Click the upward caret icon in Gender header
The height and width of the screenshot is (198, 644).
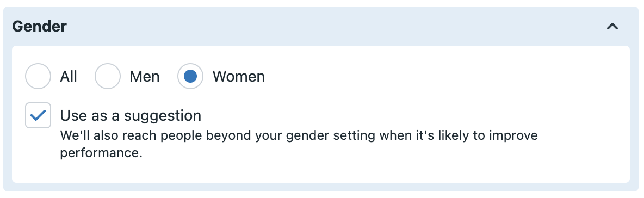click(x=612, y=27)
